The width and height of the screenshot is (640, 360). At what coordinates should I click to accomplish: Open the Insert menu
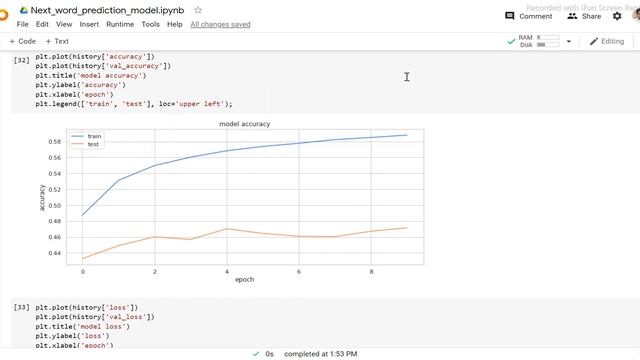point(89,24)
